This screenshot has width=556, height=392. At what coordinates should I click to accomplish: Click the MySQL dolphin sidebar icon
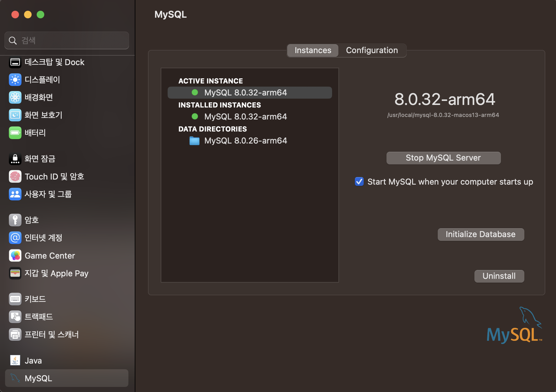(x=15, y=378)
